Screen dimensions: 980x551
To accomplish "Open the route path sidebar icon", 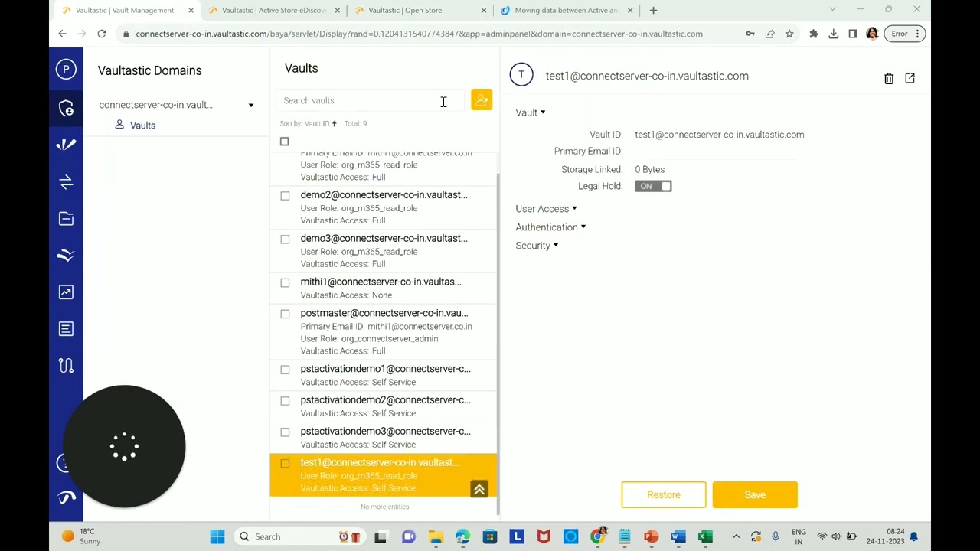I will point(66,366).
